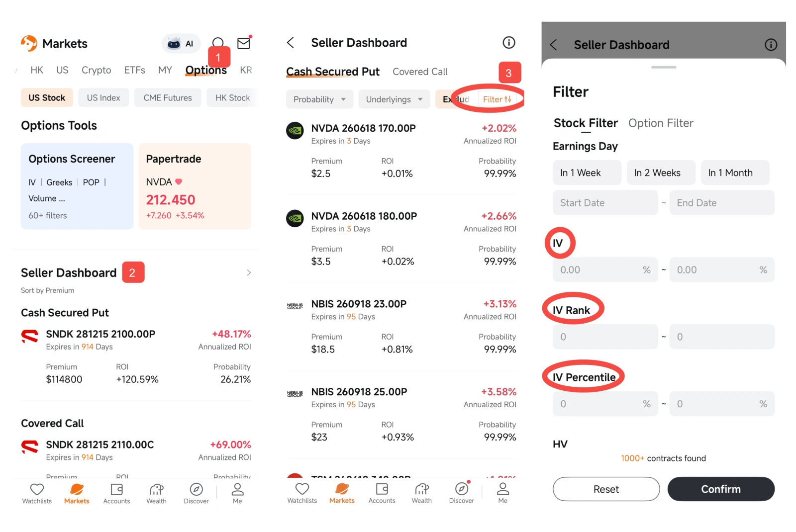This screenshot has height=532, width=796.
Task: Pick the earnings End Date
Action: point(722,203)
